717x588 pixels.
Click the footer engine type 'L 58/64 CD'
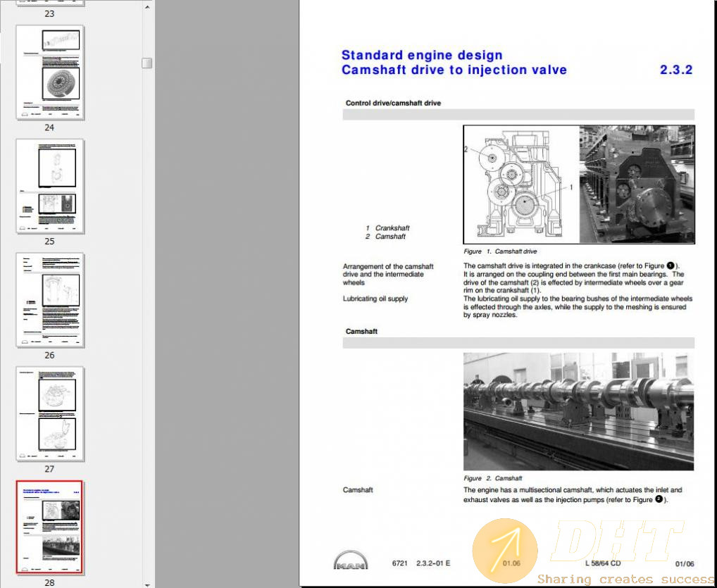(x=603, y=563)
